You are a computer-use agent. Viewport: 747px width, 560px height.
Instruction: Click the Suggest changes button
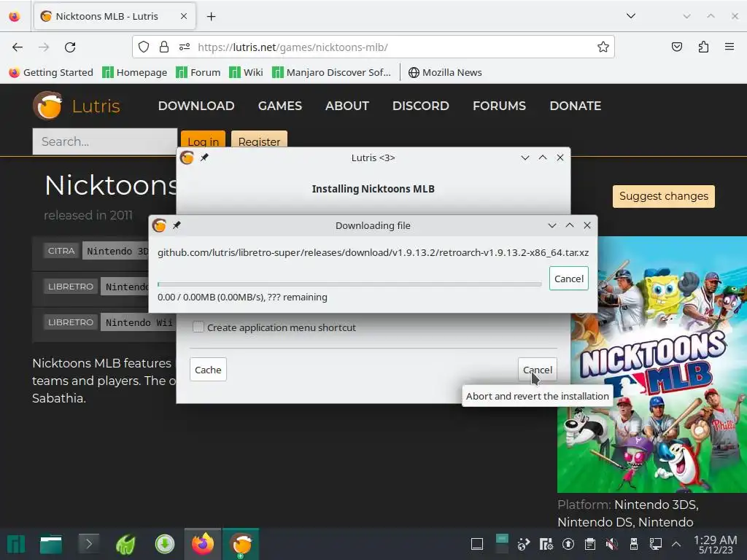pos(664,196)
